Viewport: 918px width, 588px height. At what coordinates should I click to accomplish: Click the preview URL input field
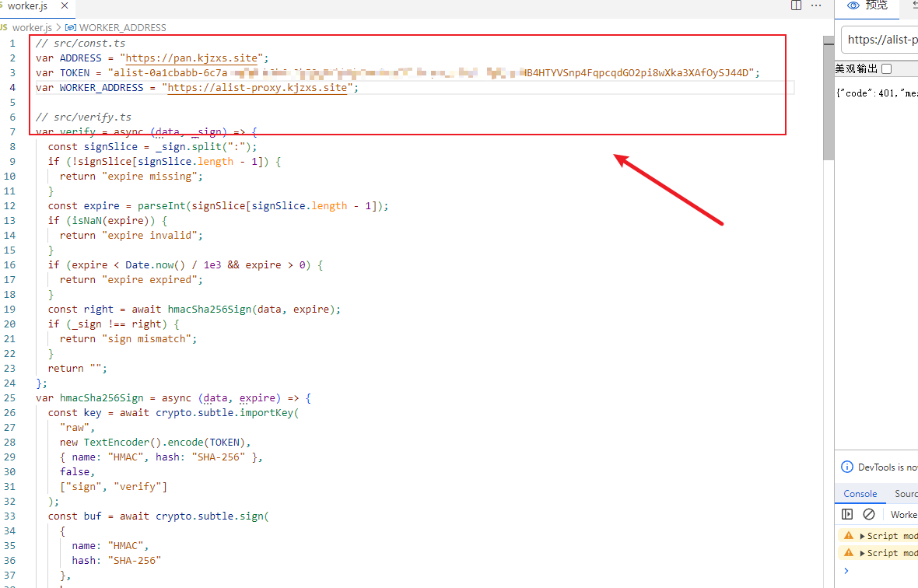pos(881,40)
